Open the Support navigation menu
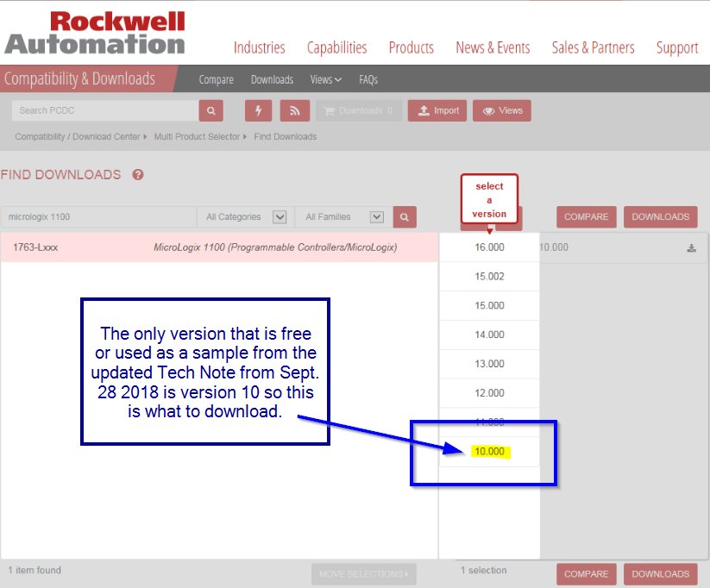The image size is (710, 588). click(x=677, y=47)
